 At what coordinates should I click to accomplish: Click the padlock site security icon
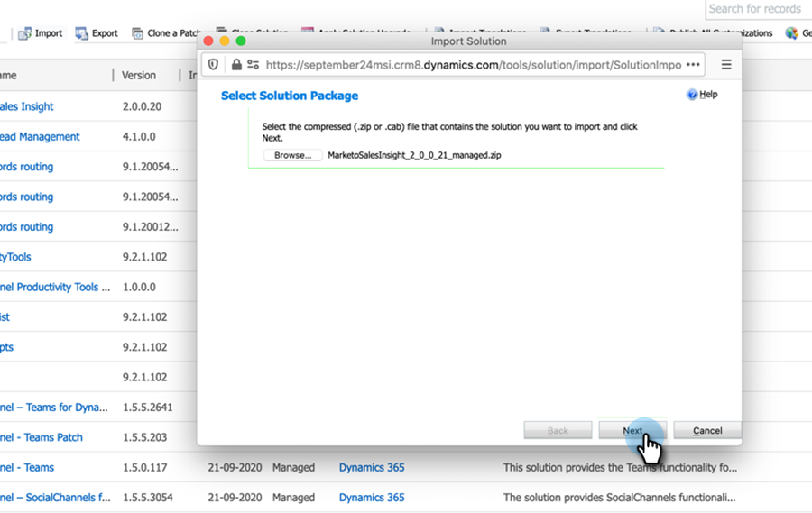click(236, 65)
